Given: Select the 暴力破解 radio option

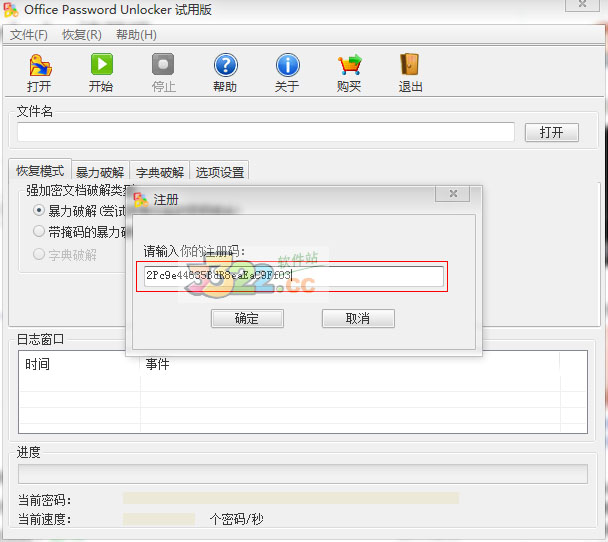Looking at the screenshot, I should click(x=39, y=211).
